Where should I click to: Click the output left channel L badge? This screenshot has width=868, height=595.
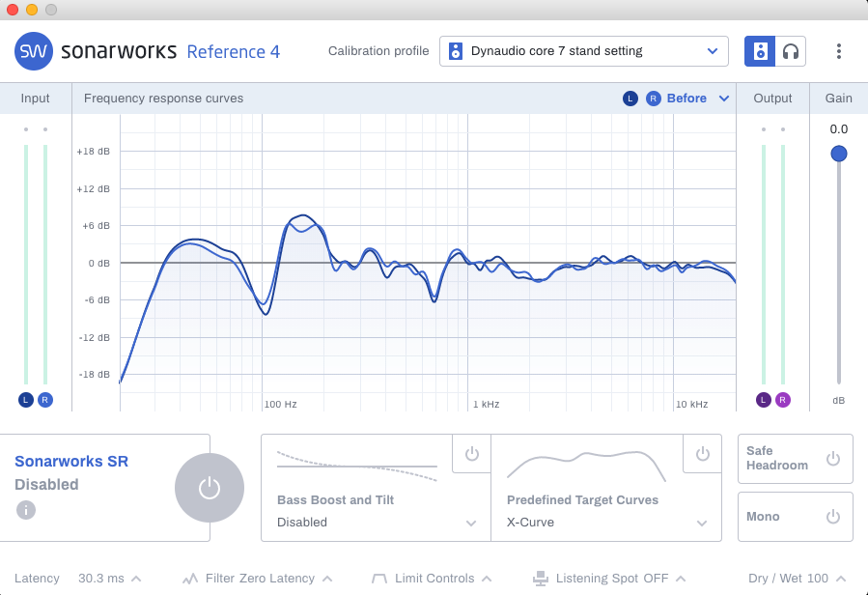point(763,400)
